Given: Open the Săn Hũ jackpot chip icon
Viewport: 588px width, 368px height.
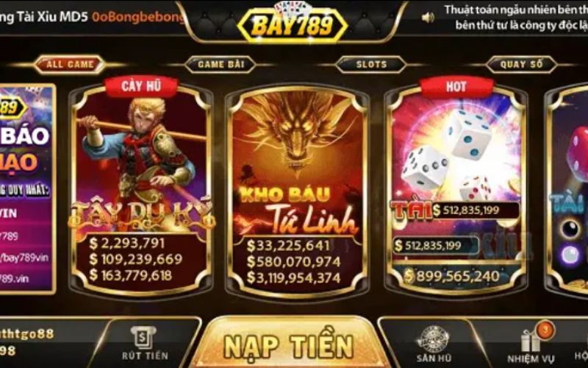Looking at the screenshot, I should pos(434,339).
